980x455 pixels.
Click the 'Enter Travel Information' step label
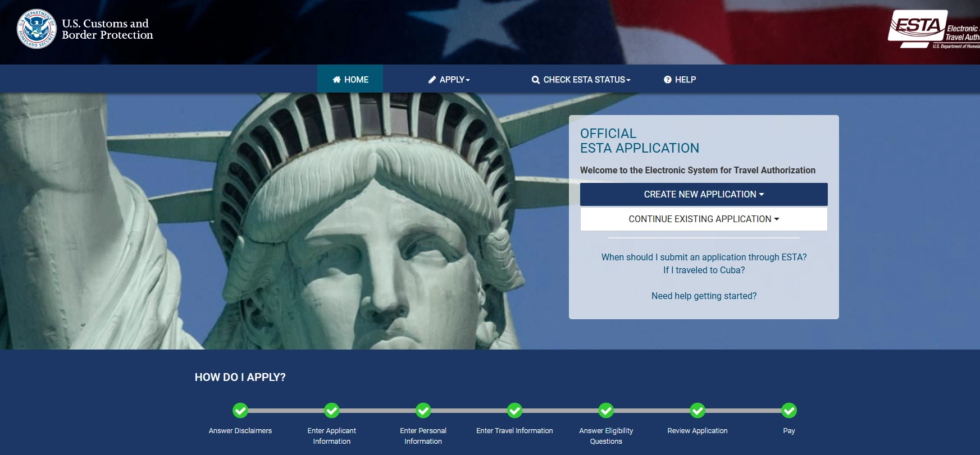click(x=515, y=430)
